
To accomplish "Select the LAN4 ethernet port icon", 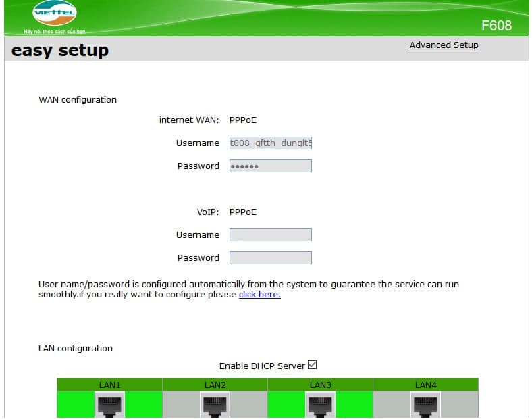I will click(425, 405).
